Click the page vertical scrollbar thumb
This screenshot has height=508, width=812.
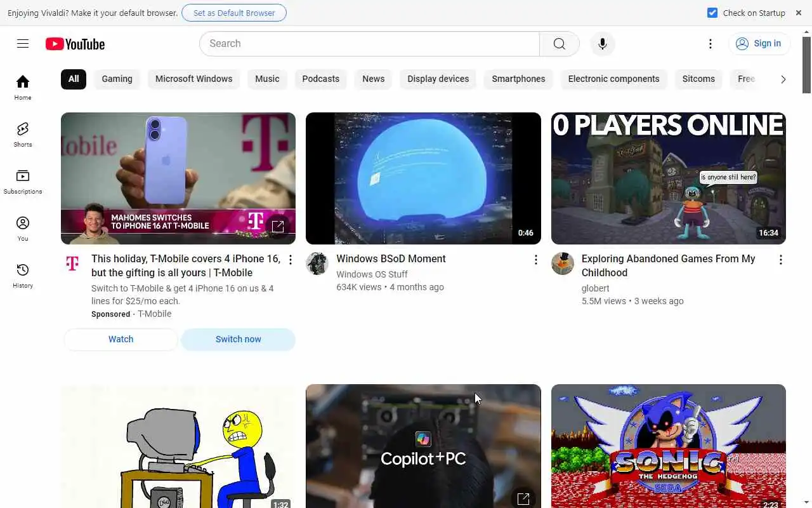(x=807, y=65)
